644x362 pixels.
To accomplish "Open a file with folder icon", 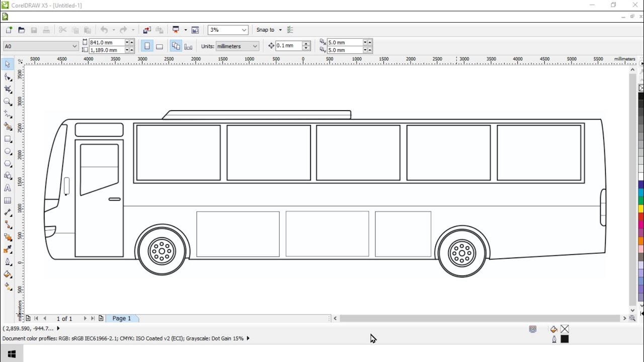I will (22, 30).
